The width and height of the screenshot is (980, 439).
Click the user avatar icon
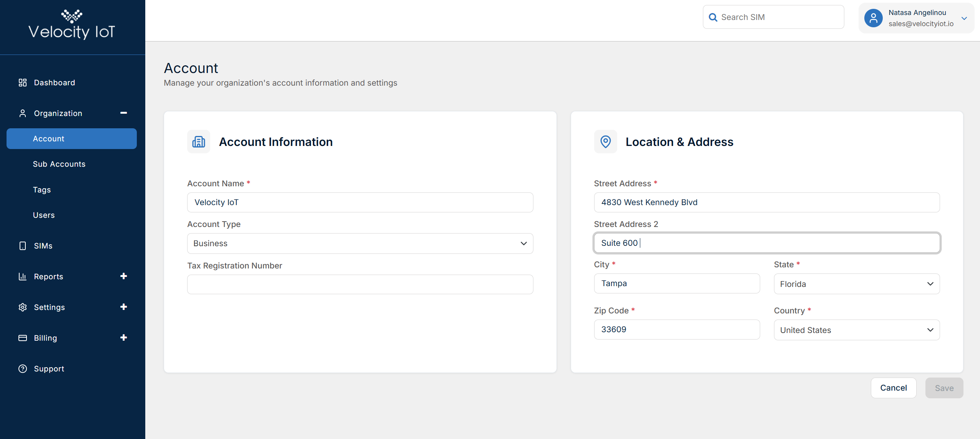tap(873, 18)
